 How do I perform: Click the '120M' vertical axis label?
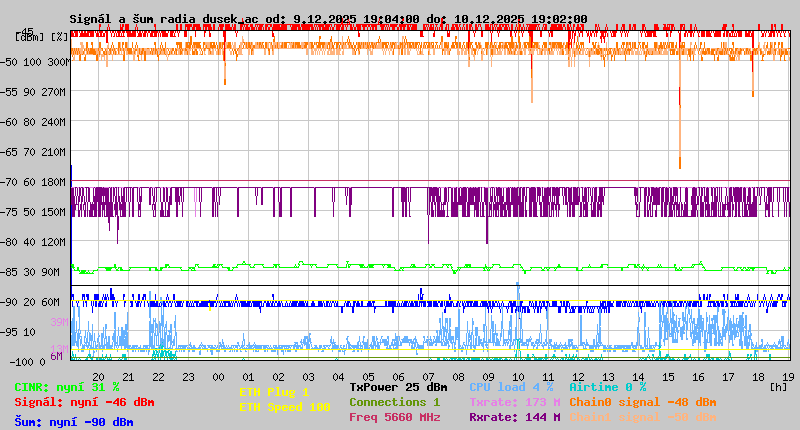click(56, 242)
